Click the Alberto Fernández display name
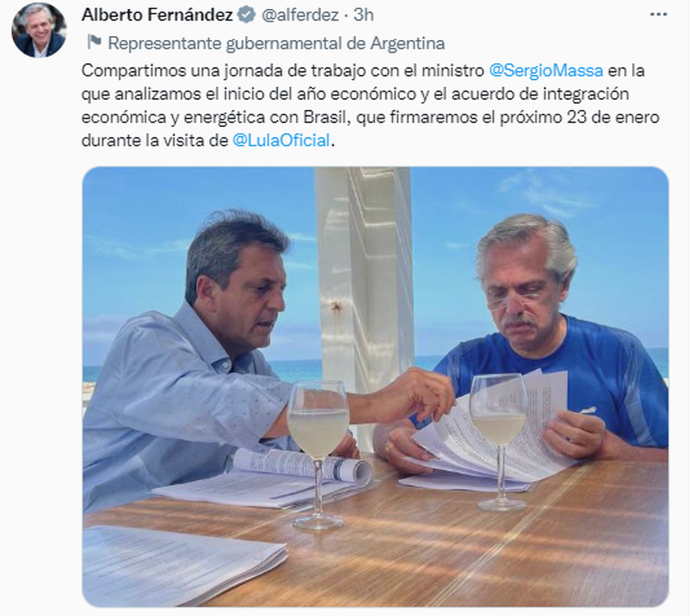The image size is (693, 616). tap(157, 15)
